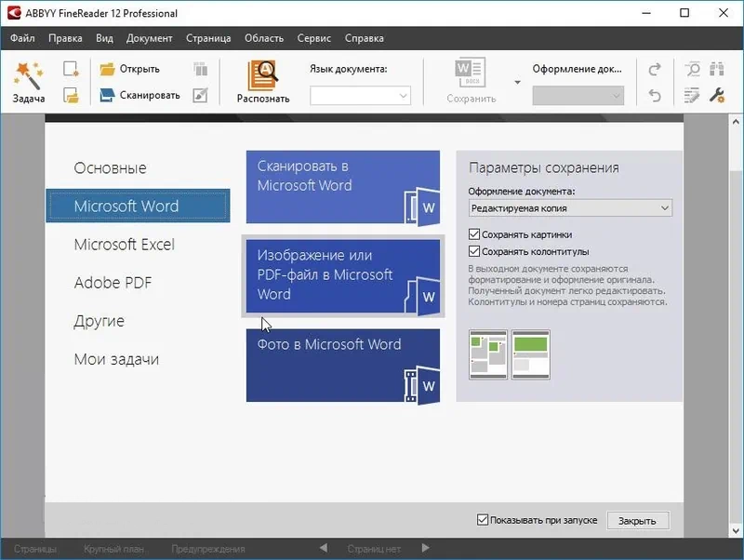Click the Задача magic wand icon
Image resolution: width=744 pixels, height=560 pixels.
[x=28, y=74]
